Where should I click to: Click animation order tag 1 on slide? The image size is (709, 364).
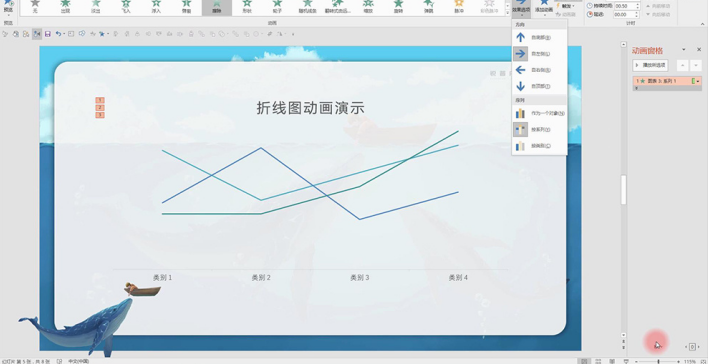pyautogui.click(x=100, y=100)
